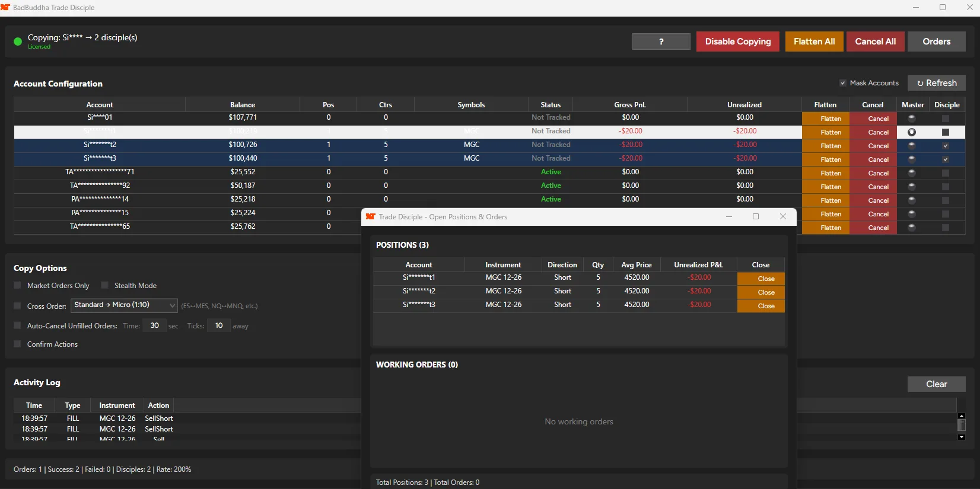980x489 pixels.
Task: Click the Flatten All button
Action: click(814, 41)
